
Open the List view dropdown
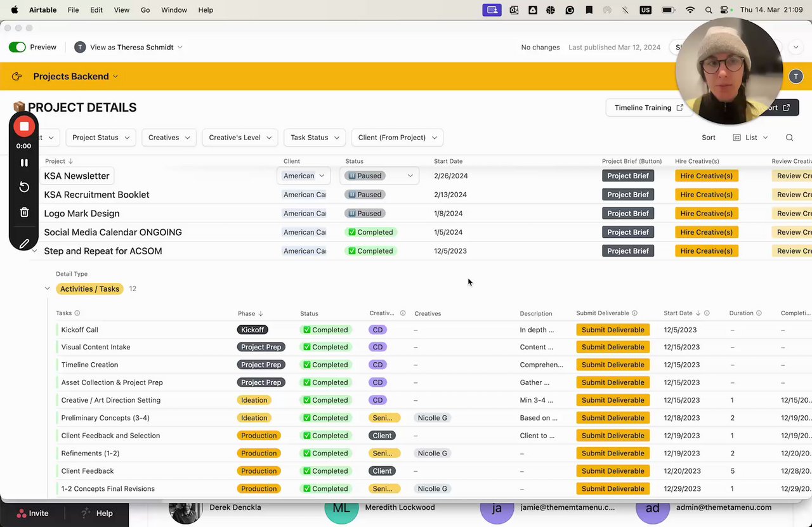750,138
